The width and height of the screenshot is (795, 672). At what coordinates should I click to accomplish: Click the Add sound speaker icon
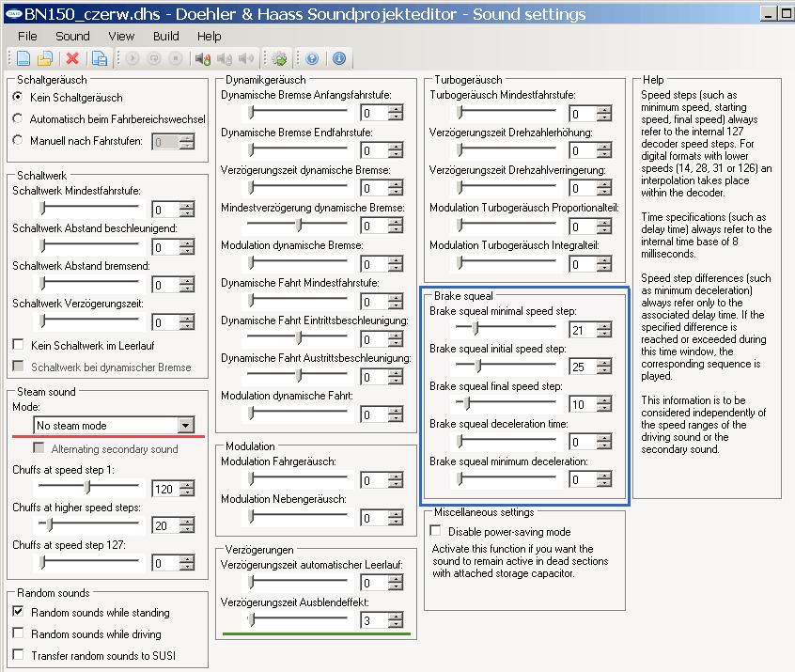pyautogui.click(x=203, y=59)
